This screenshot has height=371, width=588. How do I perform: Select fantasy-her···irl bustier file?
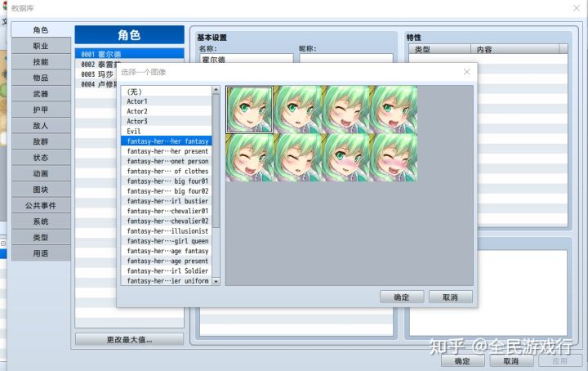pyautogui.click(x=167, y=201)
